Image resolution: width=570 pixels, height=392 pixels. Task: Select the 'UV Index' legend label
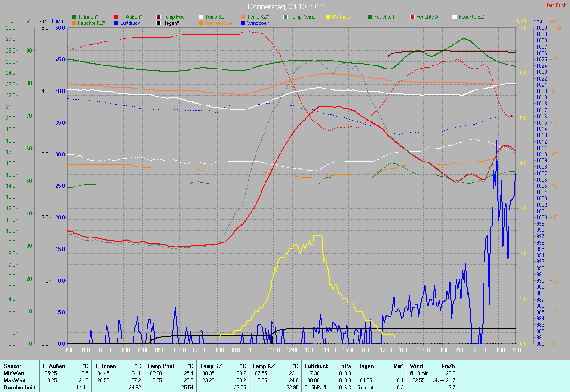(342, 17)
